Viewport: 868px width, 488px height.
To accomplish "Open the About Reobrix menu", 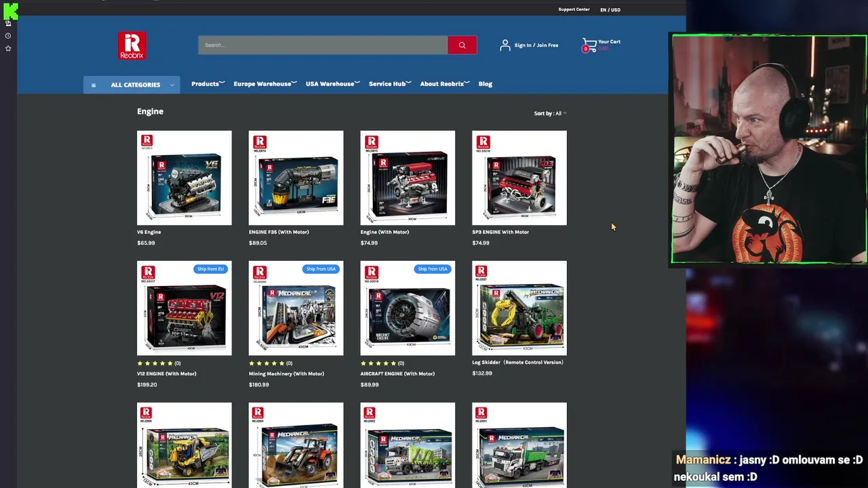I will [x=445, y=84].
